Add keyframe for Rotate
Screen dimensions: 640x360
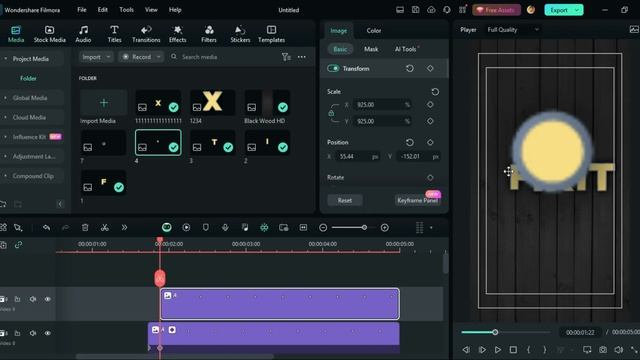click(430, 177)
